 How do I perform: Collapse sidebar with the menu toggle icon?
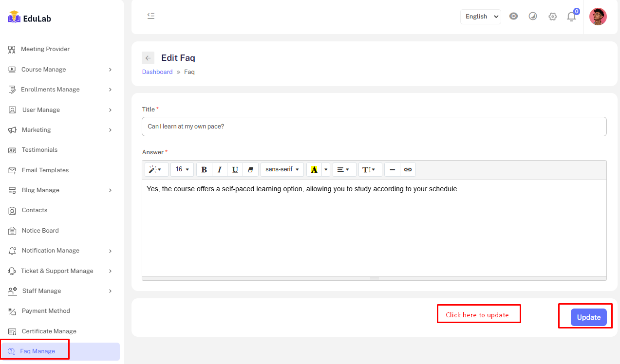[x=151, y=16]
